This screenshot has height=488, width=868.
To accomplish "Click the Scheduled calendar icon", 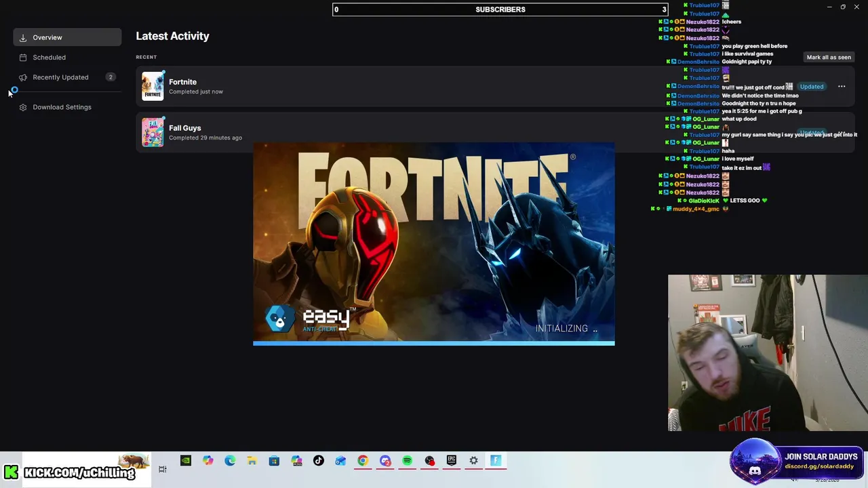I will pos(23,58).
